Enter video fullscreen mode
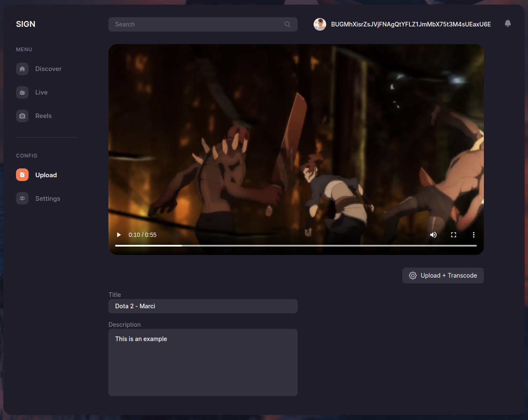Screen dimensions: 528x420 [x=454, y=235]
